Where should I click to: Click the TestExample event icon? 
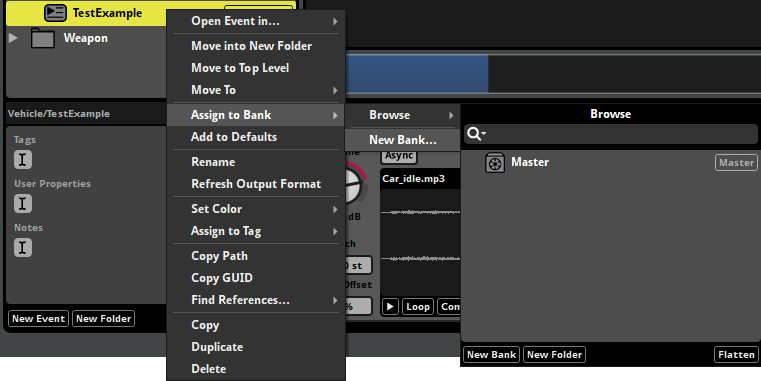tap(55, 13)
